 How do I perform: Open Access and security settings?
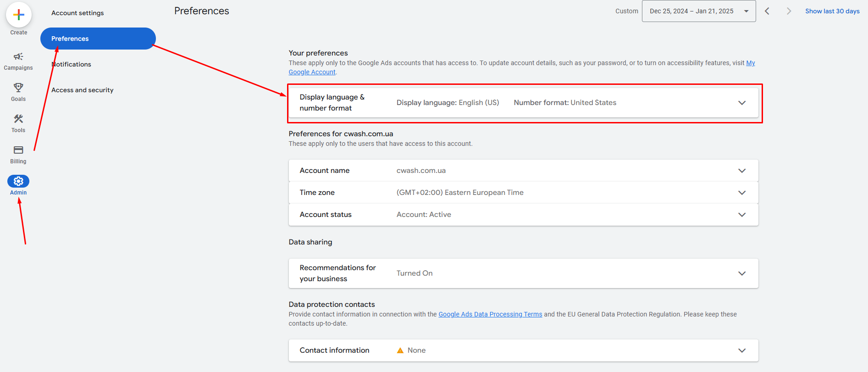click(x=83, y=90)
